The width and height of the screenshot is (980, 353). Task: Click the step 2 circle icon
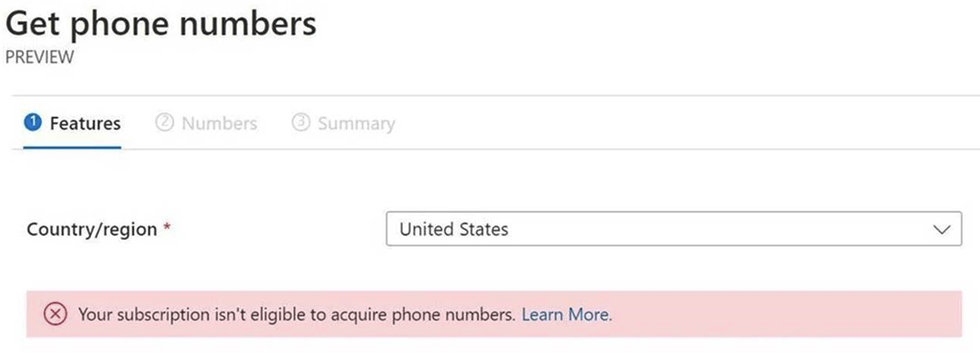tap(164, 123)
